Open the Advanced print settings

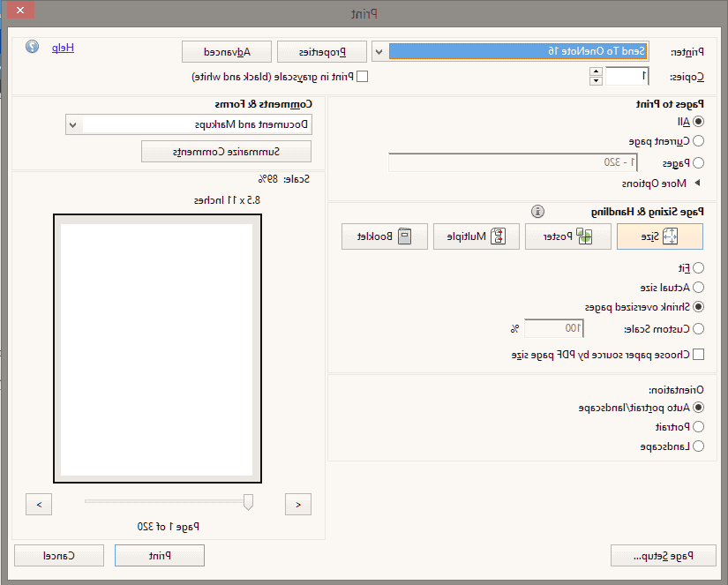coord(227,51)
